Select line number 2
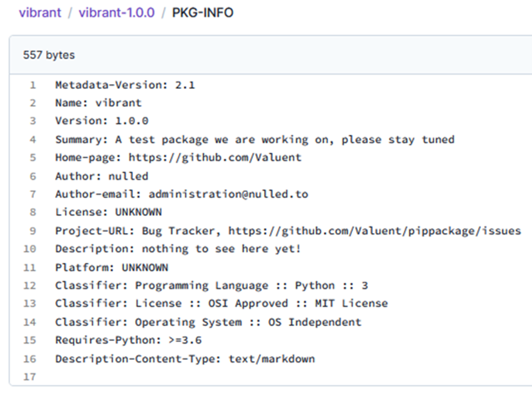 click(x=33, y=103)
